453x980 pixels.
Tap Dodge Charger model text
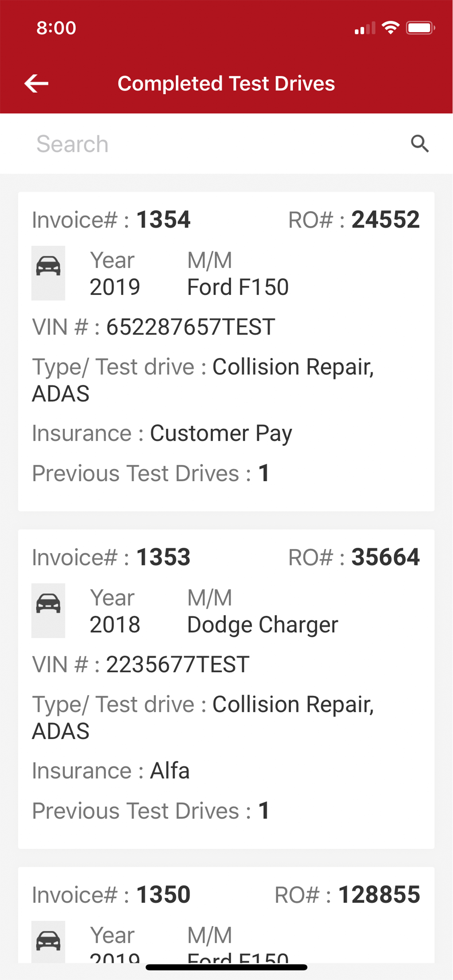pyautogui.click(x=263, y=625)
